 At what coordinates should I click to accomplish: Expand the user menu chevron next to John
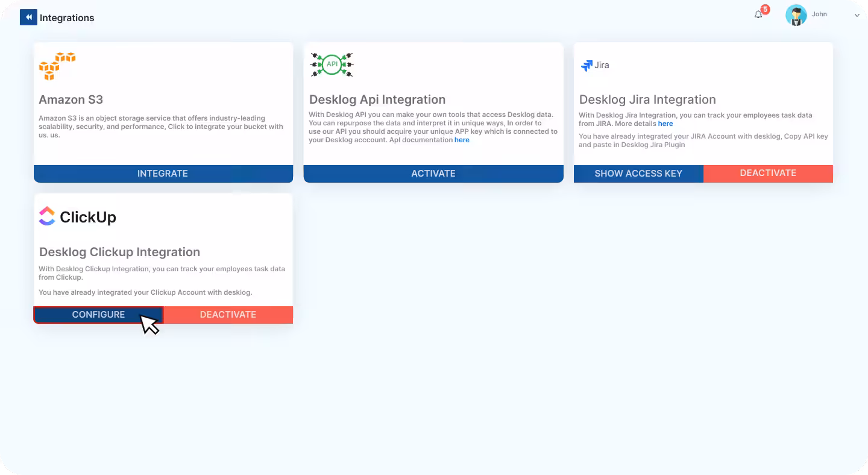(x=857, y=15)
